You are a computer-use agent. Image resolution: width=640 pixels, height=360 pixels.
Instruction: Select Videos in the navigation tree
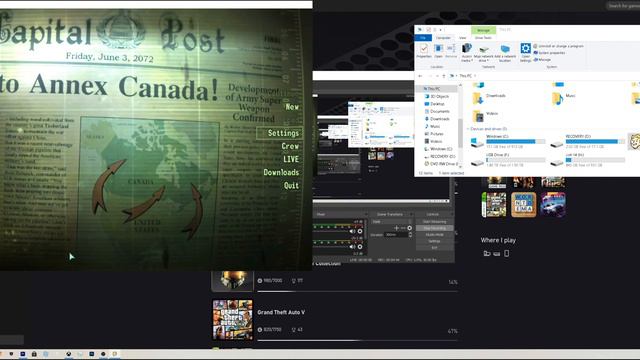tap(433, 141)
